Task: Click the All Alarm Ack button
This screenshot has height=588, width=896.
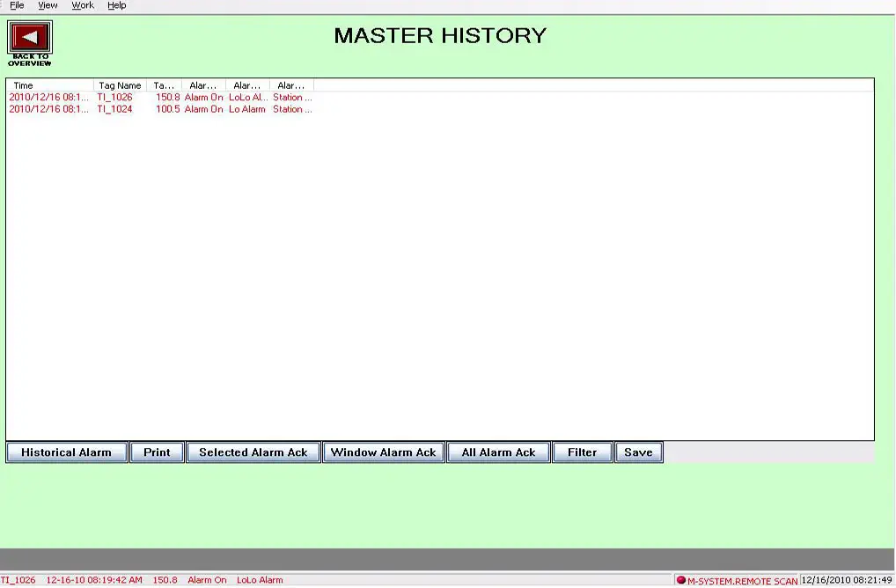Action: point(498,452)
